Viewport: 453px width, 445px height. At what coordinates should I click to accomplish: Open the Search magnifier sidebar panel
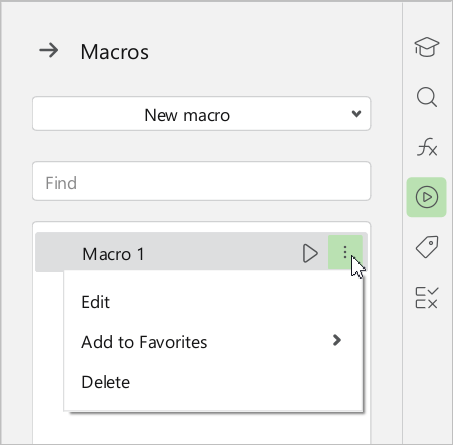(426, 97)
